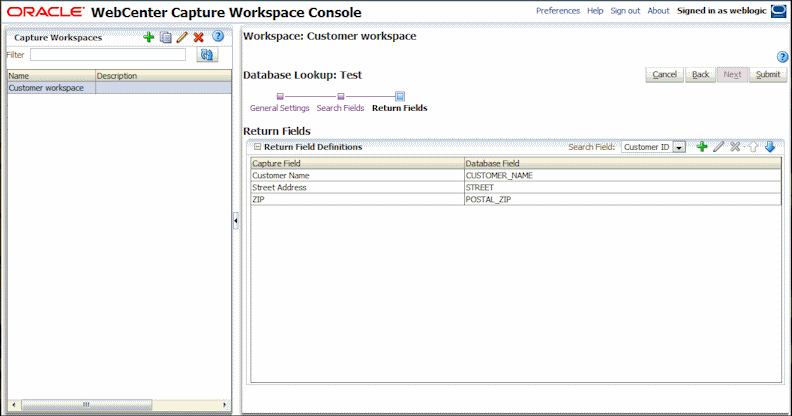This screenshot has height=416, width=792.
Task: Open Preferences
Action: click(x=558, y=11)
